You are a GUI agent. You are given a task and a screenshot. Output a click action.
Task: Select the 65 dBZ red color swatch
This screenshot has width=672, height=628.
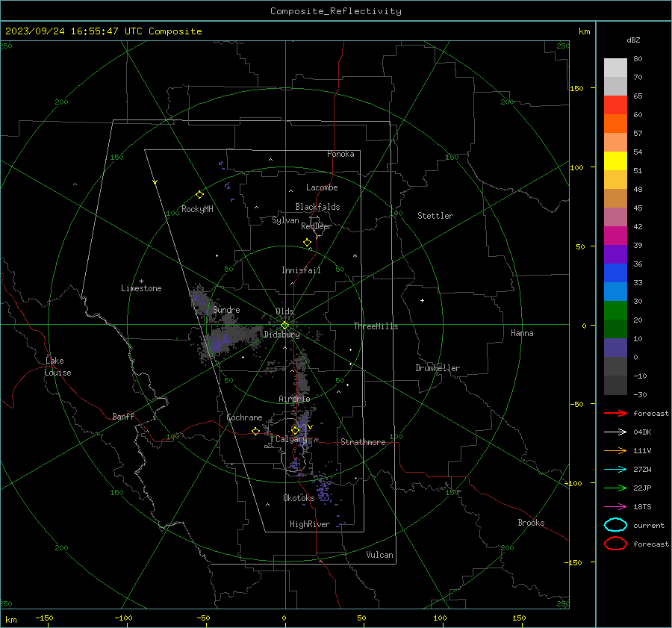coord(615,105)
